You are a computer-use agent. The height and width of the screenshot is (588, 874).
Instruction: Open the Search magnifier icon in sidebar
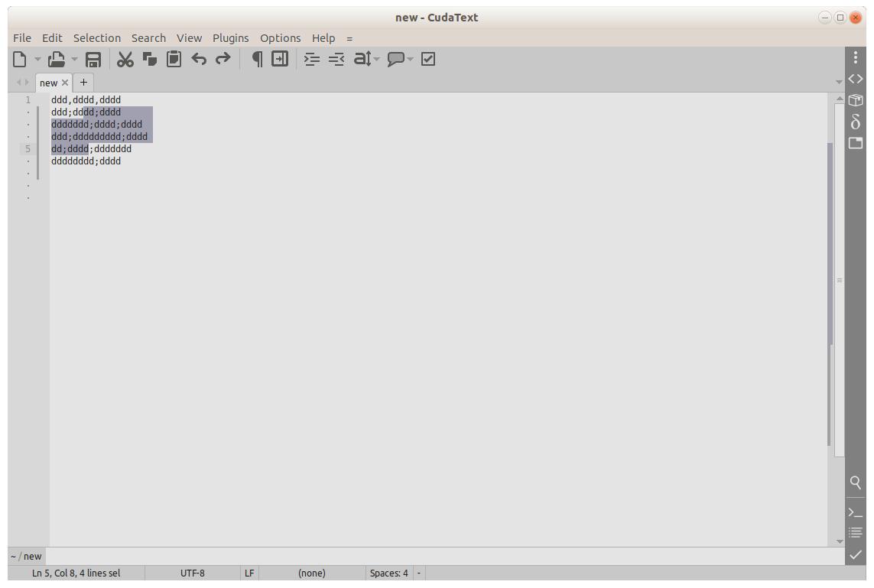point(856,482)
